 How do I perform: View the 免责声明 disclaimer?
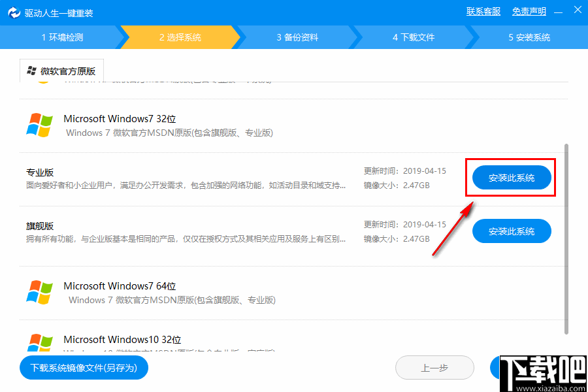pyautogui.click(x=529, y=11)
